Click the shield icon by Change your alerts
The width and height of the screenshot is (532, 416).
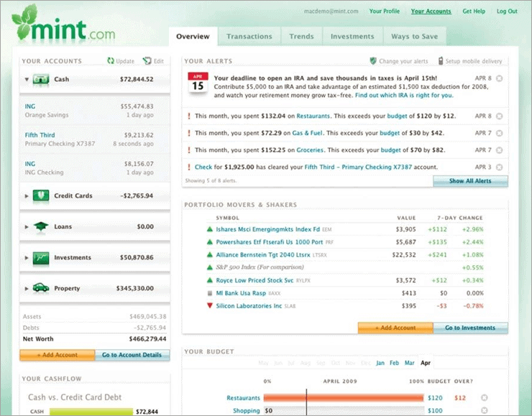(373, 60)
